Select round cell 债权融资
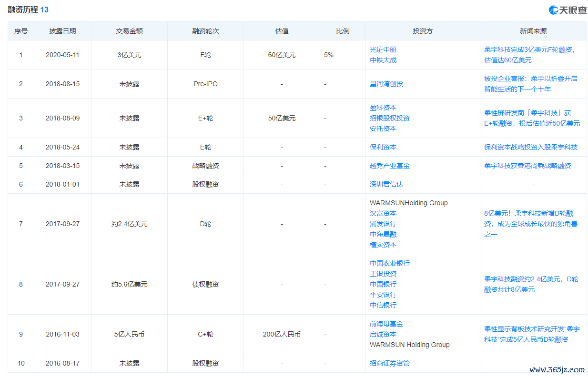Screen dimensions: 588x377 pos(205,284)
